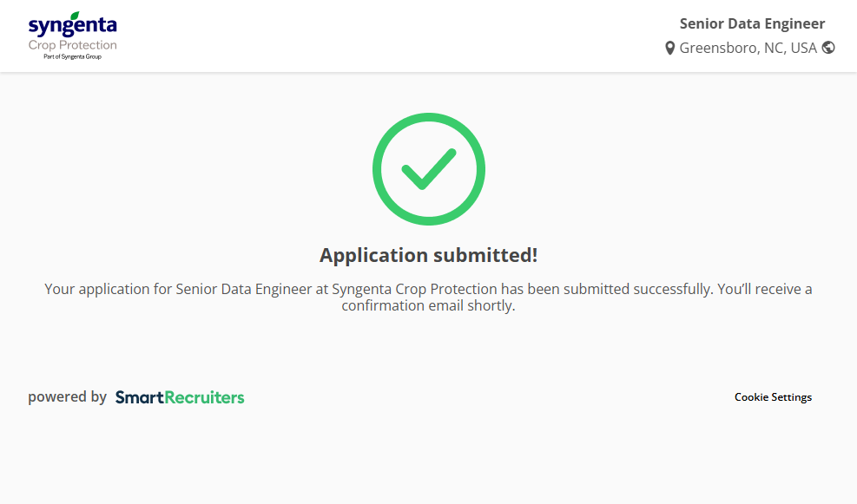
Task: Click the empty middle of the white header bar
Action: tap(391, 36)
